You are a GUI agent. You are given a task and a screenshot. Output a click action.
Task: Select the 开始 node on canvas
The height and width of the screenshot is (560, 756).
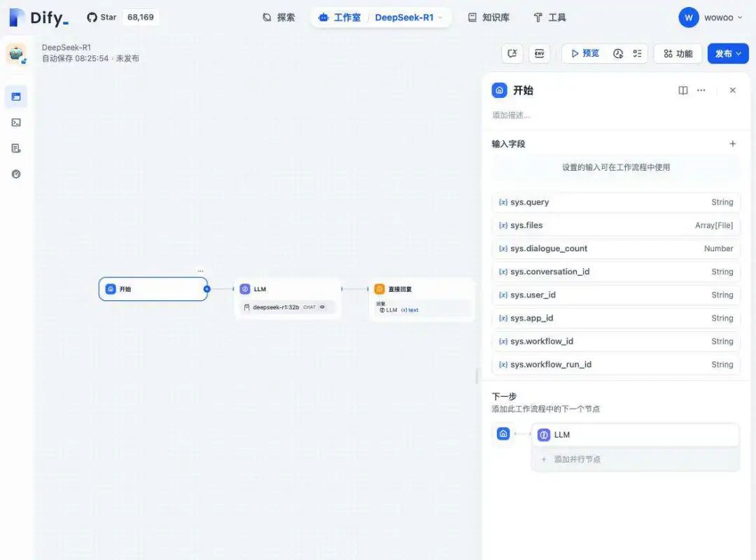click(x=153, y=289)
